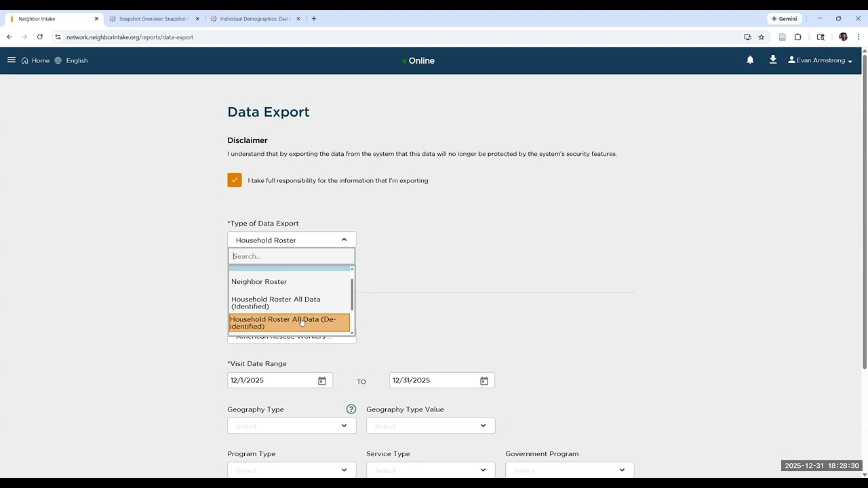Open the Government Program dropdown
868x488 pixels.
click(x=570, y=470)
